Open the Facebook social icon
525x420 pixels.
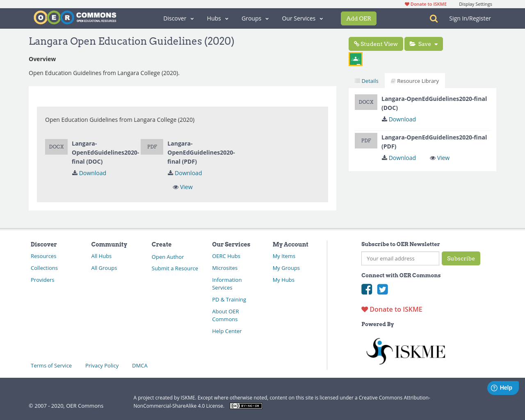367,289
